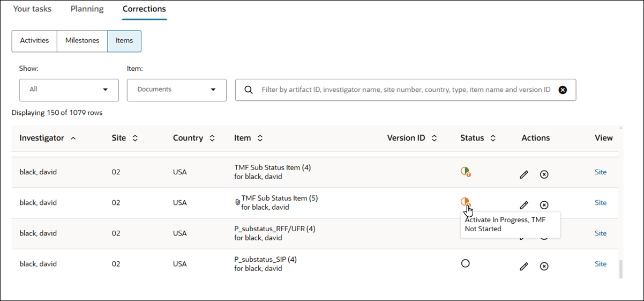Click site '02' in TMF Sub Status Item (4) row

tap(116, 172)
